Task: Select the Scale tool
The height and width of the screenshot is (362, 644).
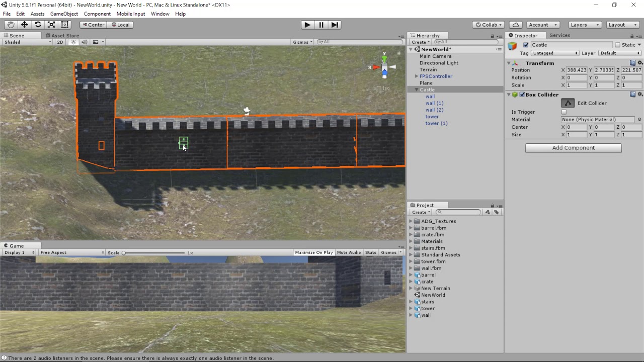Action: click(x=51, y=25)
